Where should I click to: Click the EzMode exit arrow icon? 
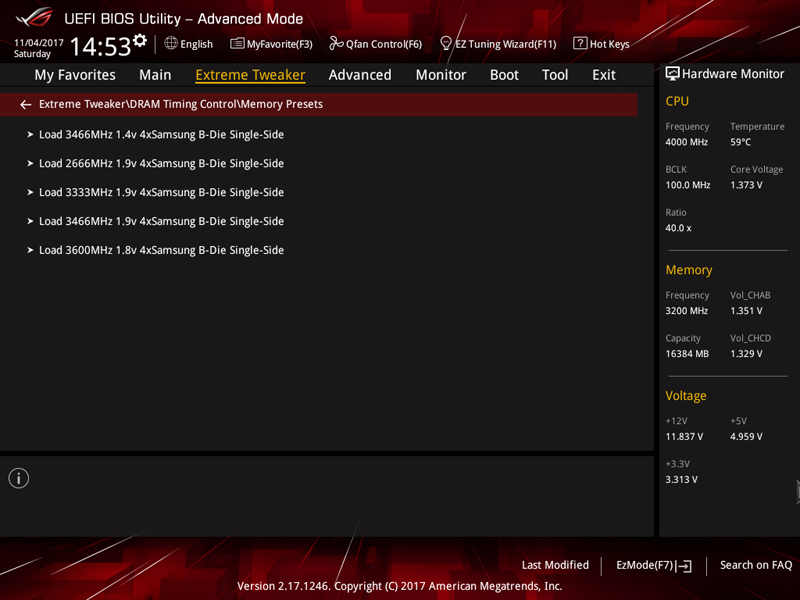coord(684,566)
